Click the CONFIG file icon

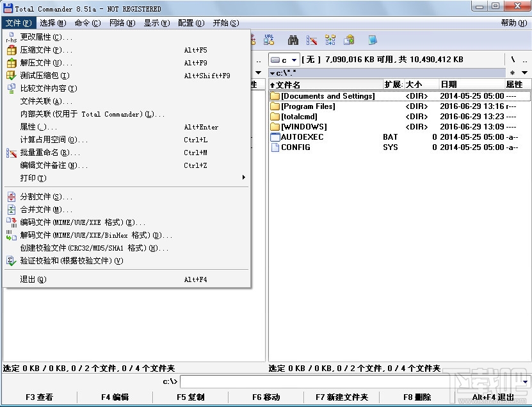point(275,147)
